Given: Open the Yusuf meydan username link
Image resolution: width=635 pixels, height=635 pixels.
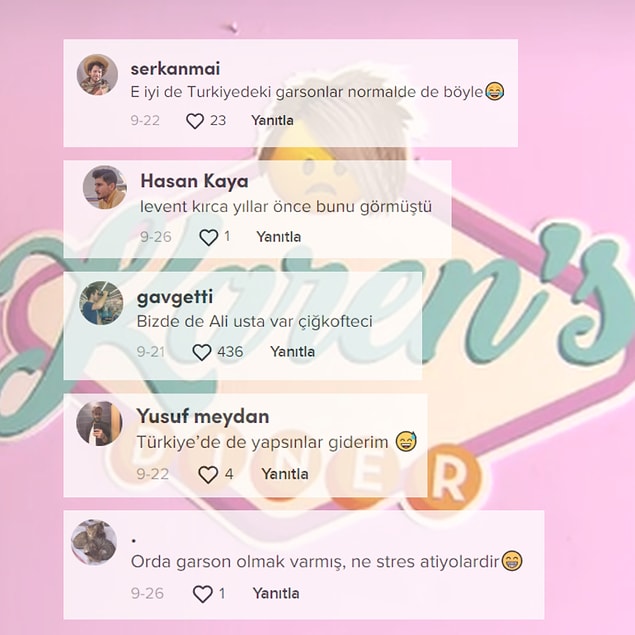Looking at the screenshot, I should coord(203,416).
